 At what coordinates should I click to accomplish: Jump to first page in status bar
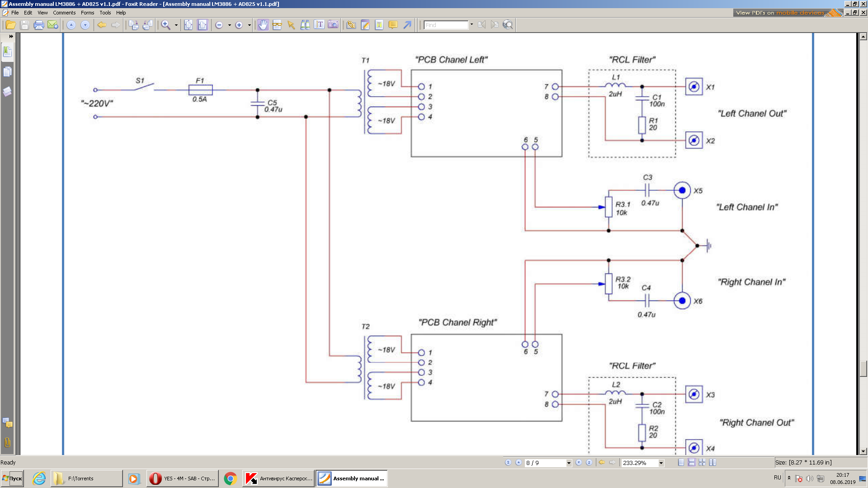(508, 462)
